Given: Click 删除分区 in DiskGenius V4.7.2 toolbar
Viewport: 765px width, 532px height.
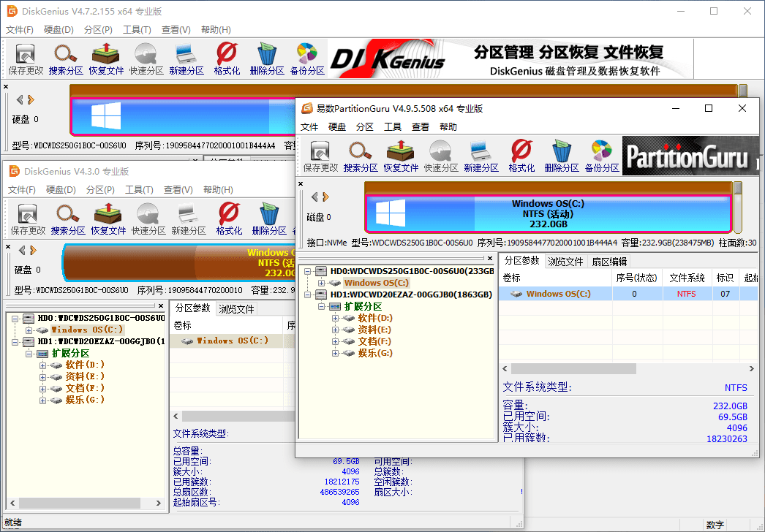Looking at the screenshot, I should click(267, 59).
